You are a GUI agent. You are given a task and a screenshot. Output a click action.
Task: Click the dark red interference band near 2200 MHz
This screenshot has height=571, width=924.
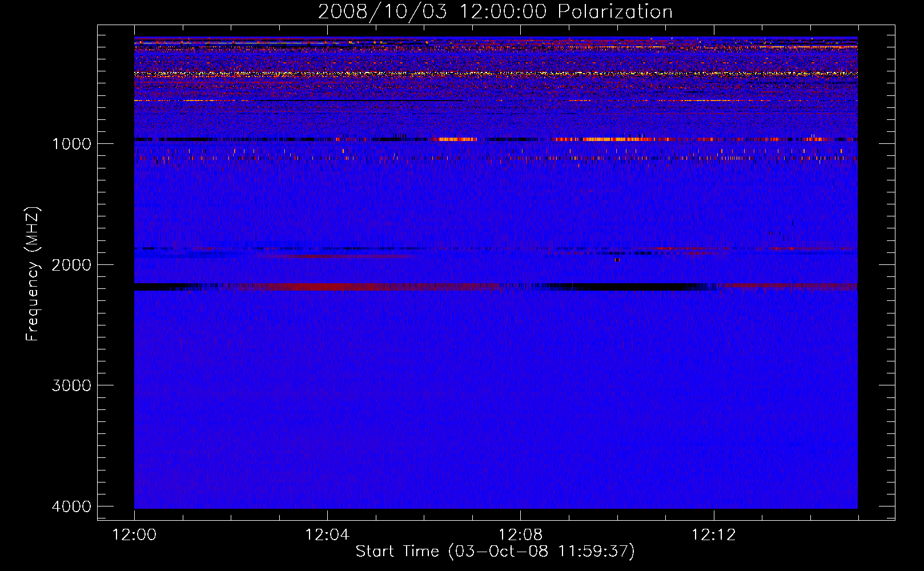[x=496, y=287]
